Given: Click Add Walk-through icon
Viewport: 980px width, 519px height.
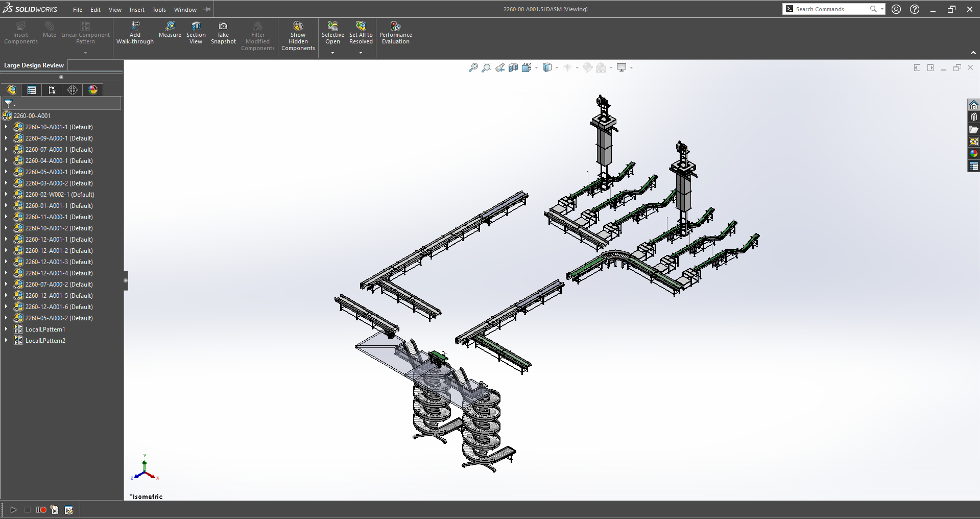Looking at the screenshot, I should pyautogui.click(x=135, y=27).
